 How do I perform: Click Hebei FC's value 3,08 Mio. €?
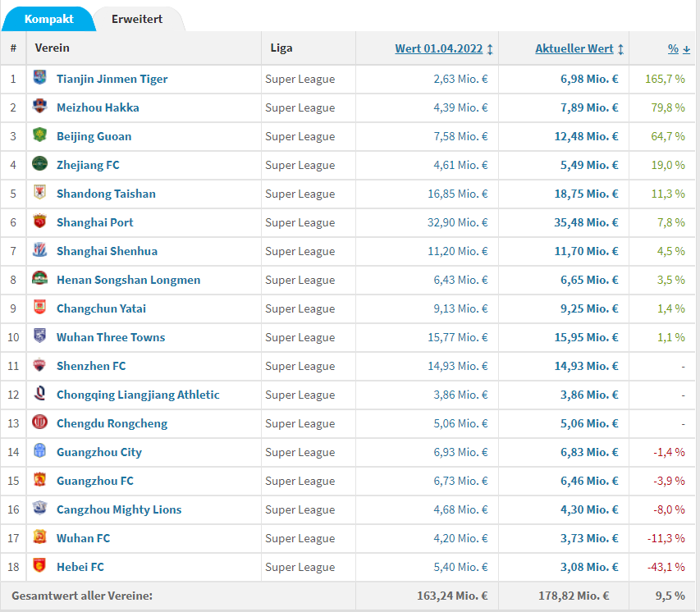click(589, 567)
